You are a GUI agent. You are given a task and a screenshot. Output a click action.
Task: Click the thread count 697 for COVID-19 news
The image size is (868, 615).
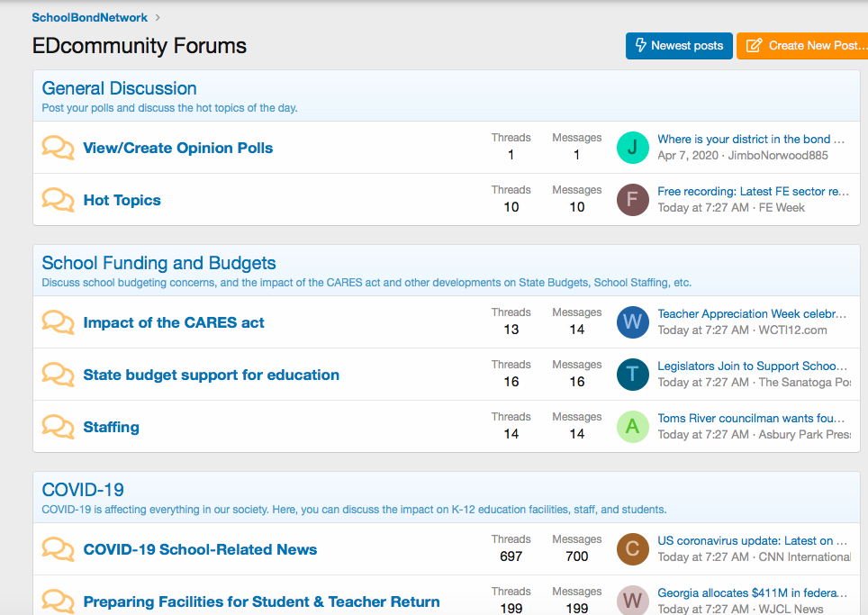pos(511,556)
